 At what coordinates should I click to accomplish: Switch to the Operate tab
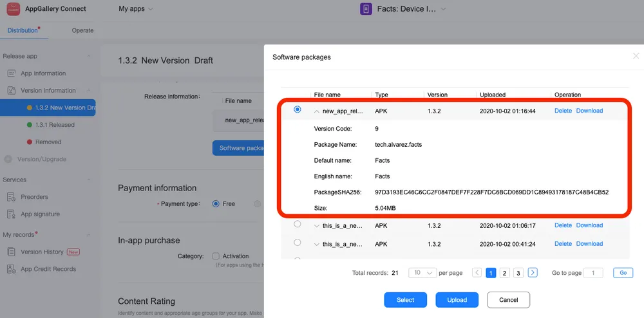coord(82,30)
